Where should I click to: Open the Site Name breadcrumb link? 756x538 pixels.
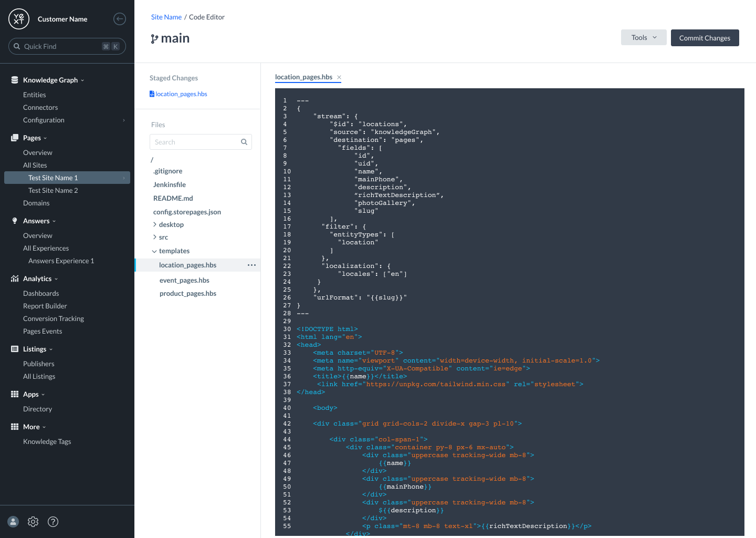pos(166,17)
